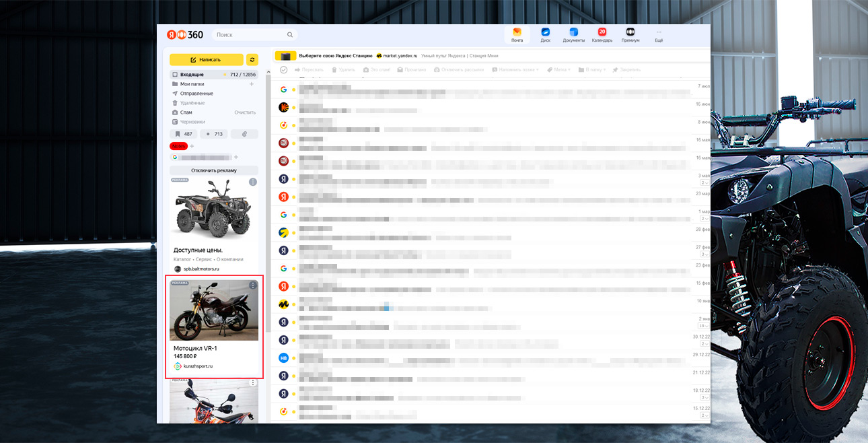Select the Спам folder
Image resolution: width=868 pixels, height=443 pixels.
[x=186, y=112]
